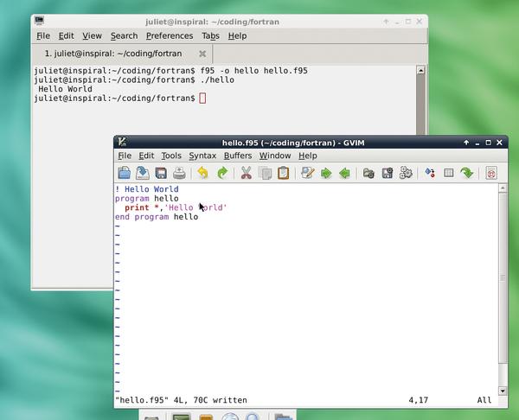Open the Syntax menu in GVIM
This screenshot has height=420, width=519.
(202, 156)
